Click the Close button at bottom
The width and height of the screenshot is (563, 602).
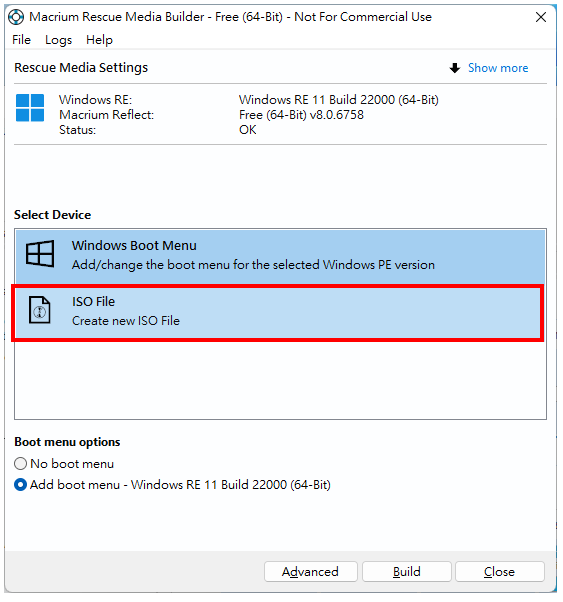point(500,572)
